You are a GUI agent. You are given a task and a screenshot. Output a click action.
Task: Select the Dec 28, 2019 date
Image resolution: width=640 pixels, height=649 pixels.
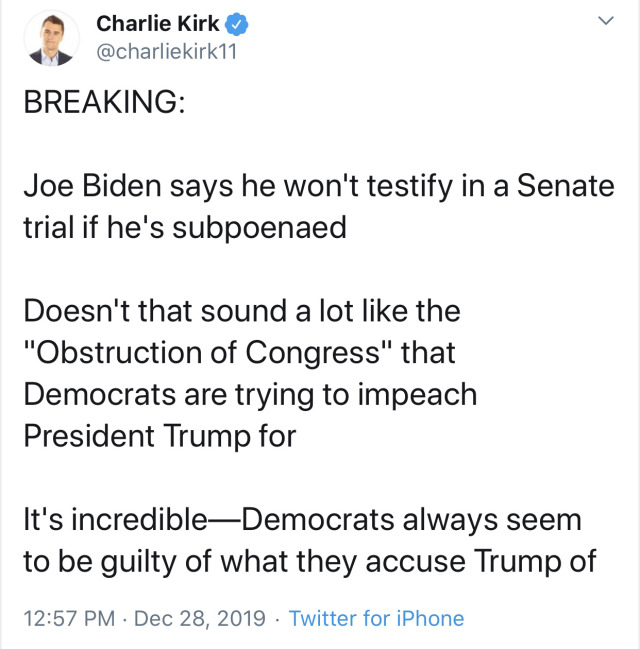tap(200, 618)
